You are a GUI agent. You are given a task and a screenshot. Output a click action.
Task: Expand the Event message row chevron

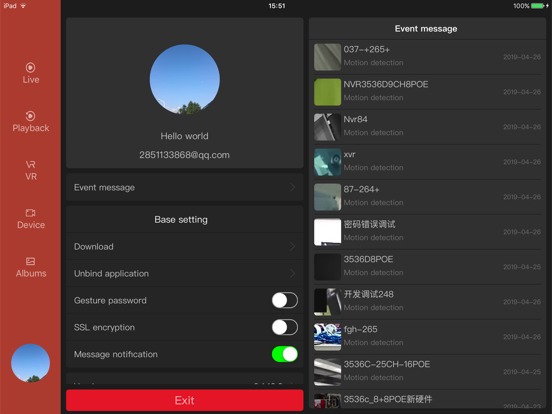coord(293,187)
